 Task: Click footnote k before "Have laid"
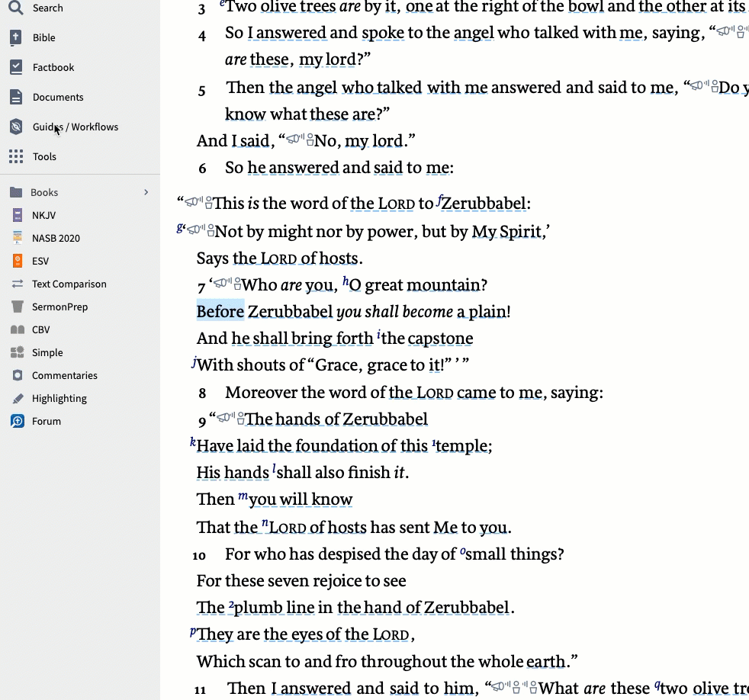193,442
